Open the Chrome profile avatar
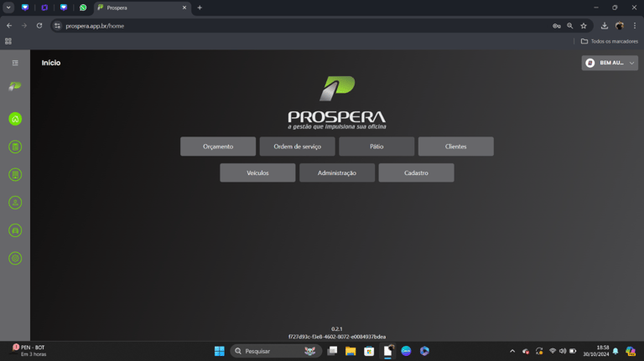Viewport: 644px width, 361px height. pos(620,26)
